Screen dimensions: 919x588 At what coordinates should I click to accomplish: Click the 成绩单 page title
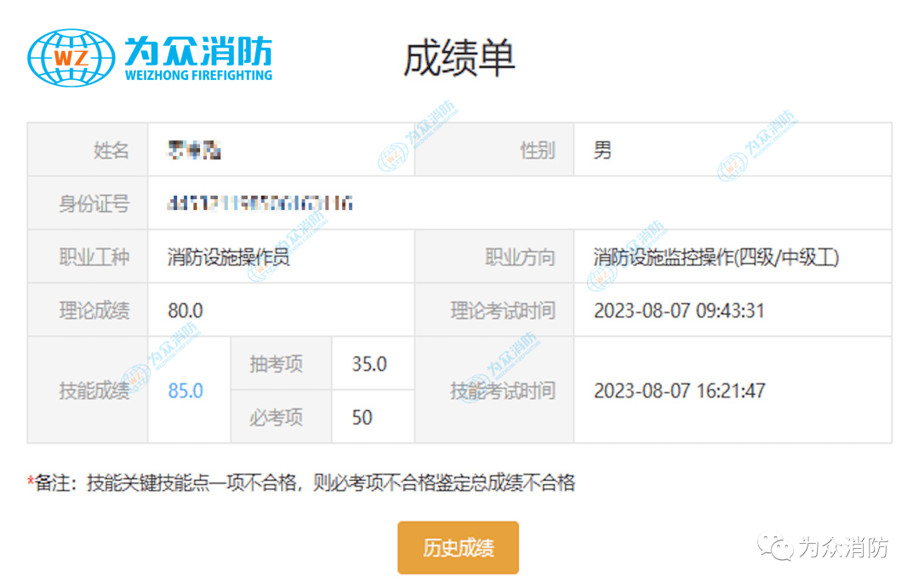[x=459, y=58]
